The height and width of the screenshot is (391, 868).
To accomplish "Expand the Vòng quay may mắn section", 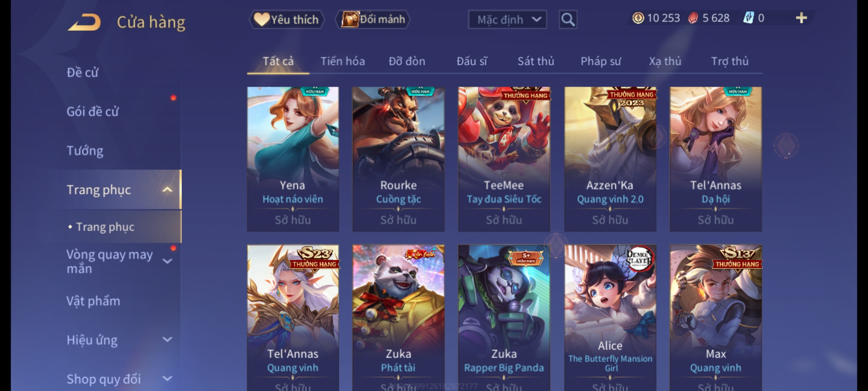I will [x=167, y=261].
